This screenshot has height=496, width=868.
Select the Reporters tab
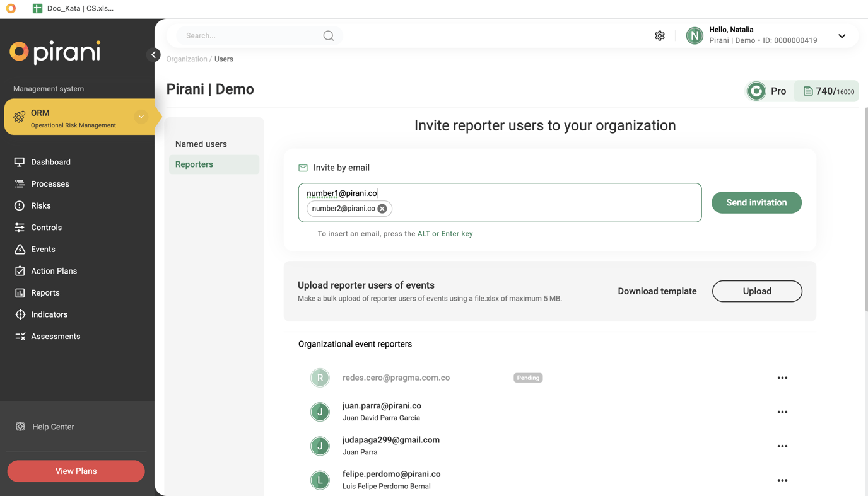pos(194,164)
